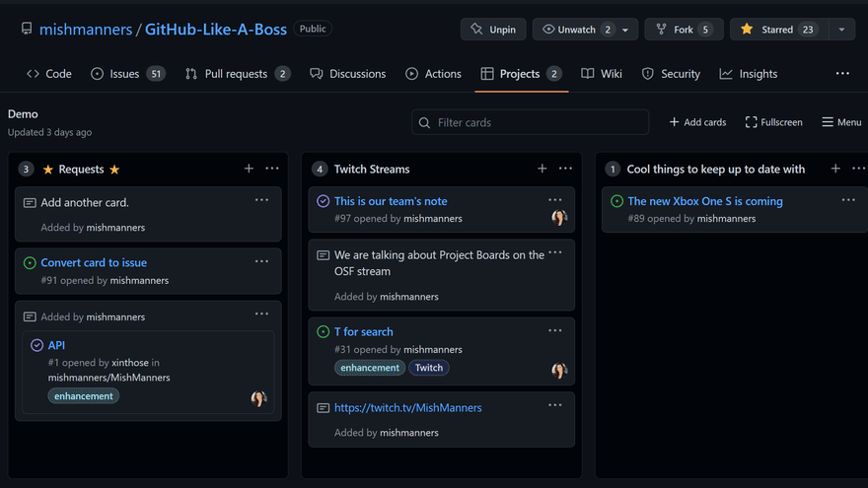
Task: Add a card to Twitch Streams column
Action: point(542,169)
